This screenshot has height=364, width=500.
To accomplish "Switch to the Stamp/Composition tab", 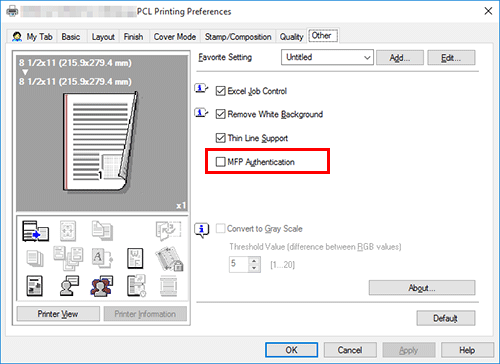I will pos(238,37).
